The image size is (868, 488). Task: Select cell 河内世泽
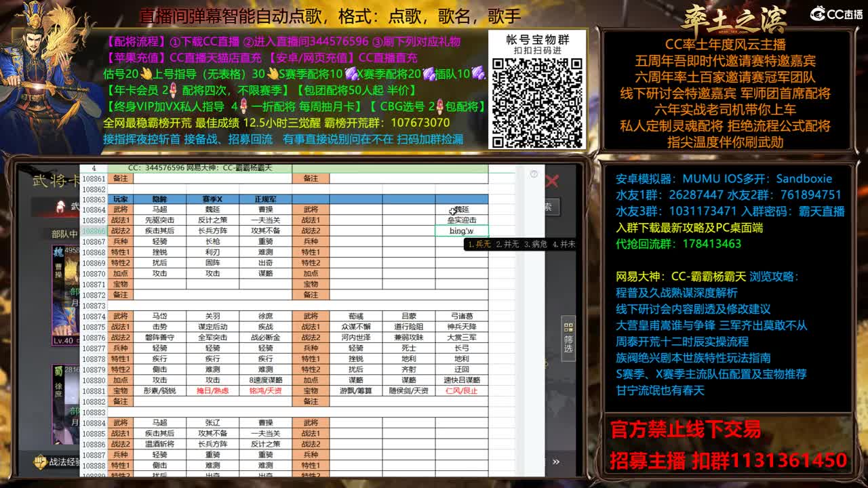[x=356, y=338]
